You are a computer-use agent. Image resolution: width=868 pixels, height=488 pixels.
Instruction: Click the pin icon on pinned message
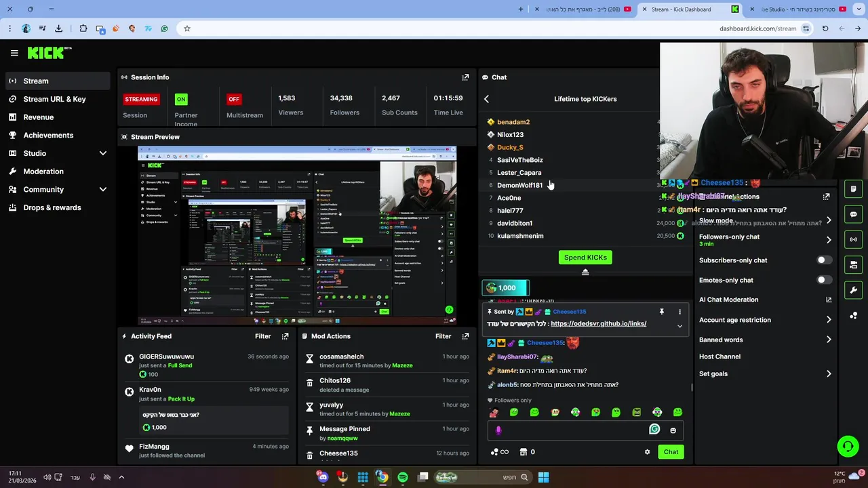[x=662, y=312]
